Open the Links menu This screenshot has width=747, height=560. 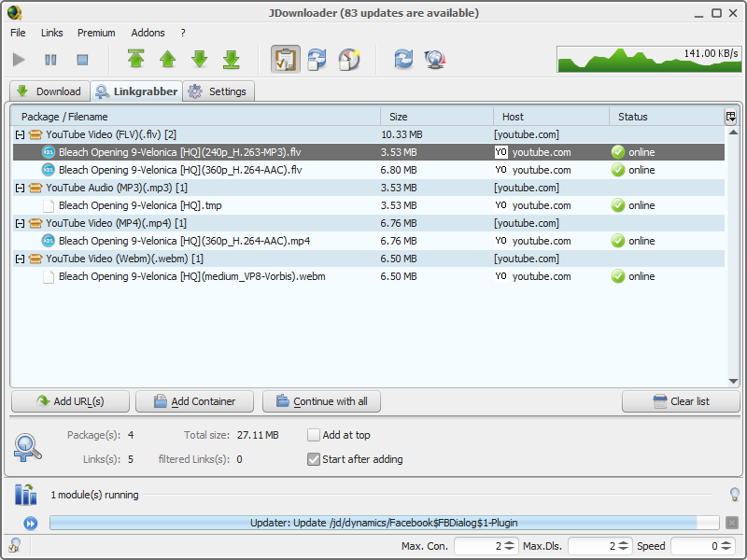click(52, 33)
